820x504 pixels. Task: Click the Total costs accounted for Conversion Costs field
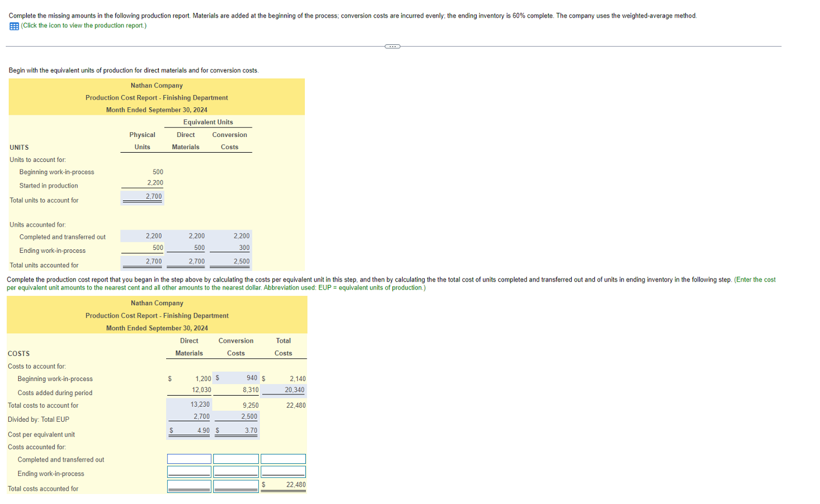coord(235,484)
